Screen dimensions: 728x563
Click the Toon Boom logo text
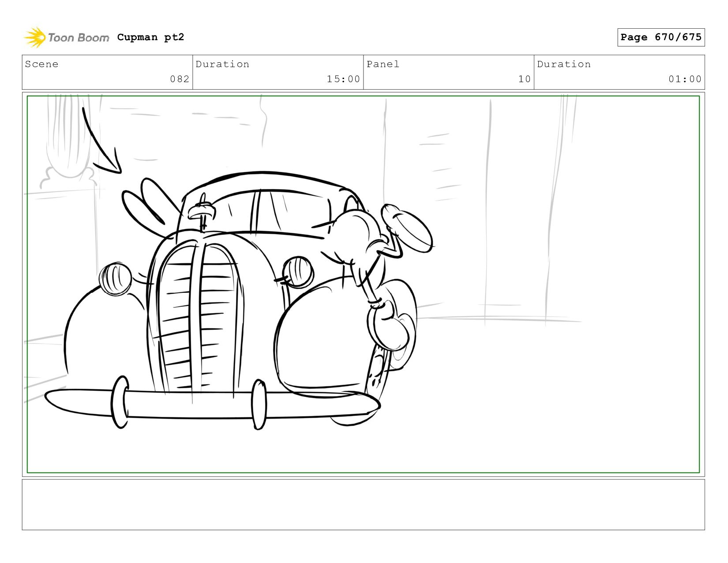point(78,38)
